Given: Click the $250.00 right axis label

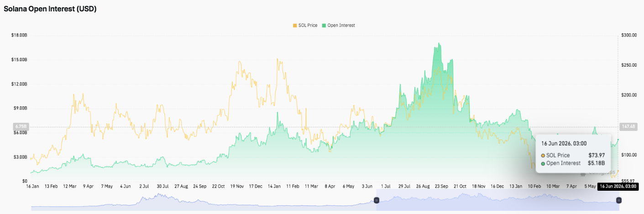Looking at the screenshot, I should (629, 65).
